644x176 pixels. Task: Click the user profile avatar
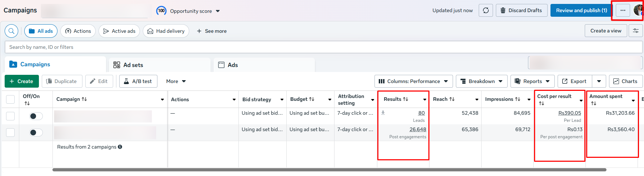click(x=638, y=10)
